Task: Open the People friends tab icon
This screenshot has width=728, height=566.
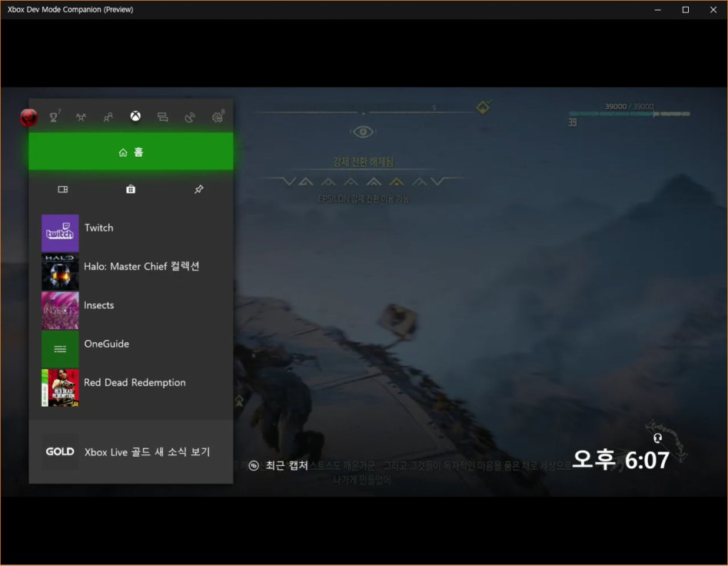Action: click(108, 117)
